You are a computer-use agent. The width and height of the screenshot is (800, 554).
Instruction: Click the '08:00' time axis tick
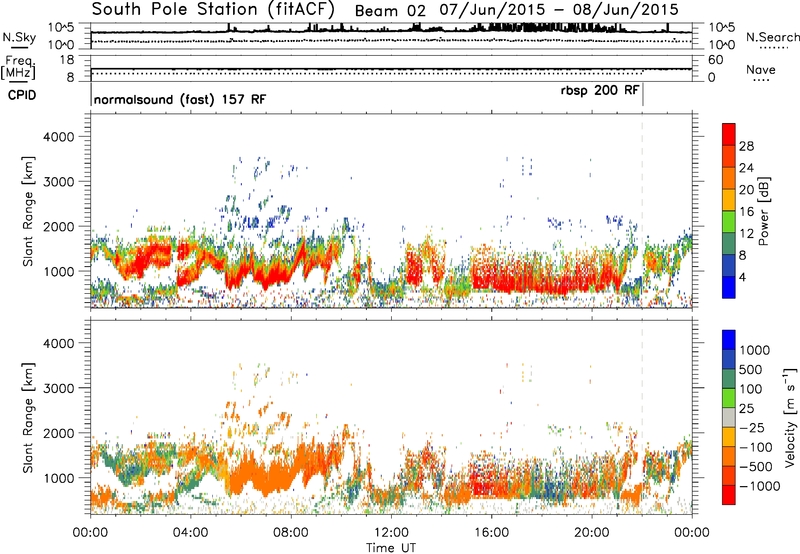291,533
